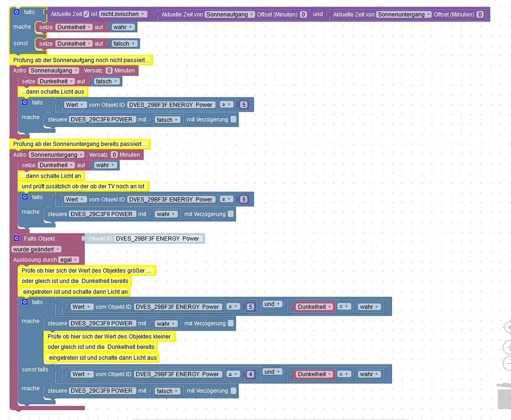The image size is (511, 420).
Task: Open Dunkelheit variable dropdown in the ≥ 5 condition
Action: [314, 307]
